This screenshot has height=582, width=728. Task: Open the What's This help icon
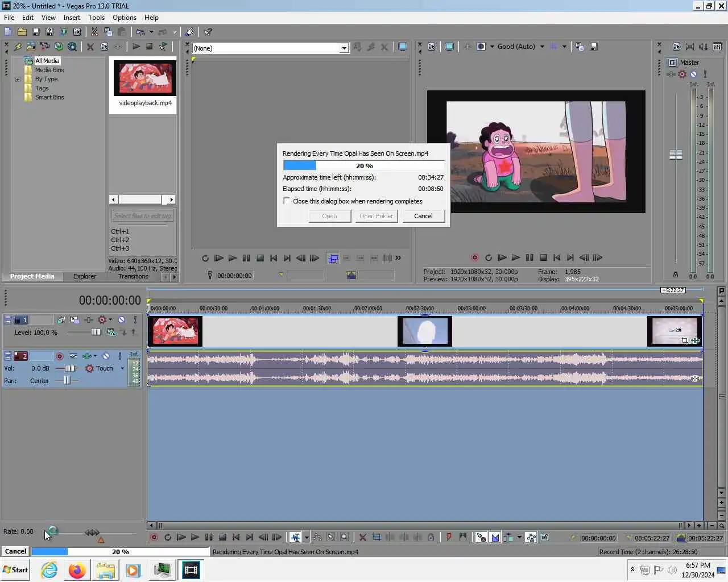(208, 32)
